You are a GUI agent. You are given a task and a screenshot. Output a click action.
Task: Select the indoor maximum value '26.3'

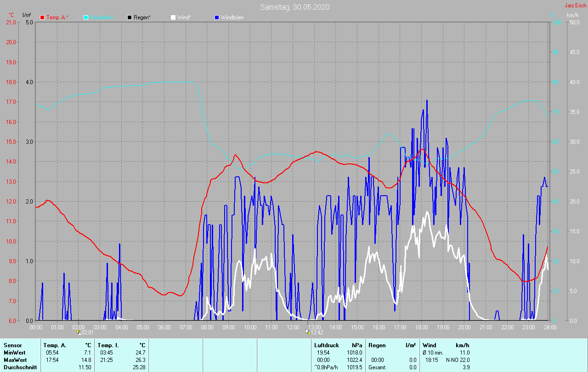click(x=141, y=360)
